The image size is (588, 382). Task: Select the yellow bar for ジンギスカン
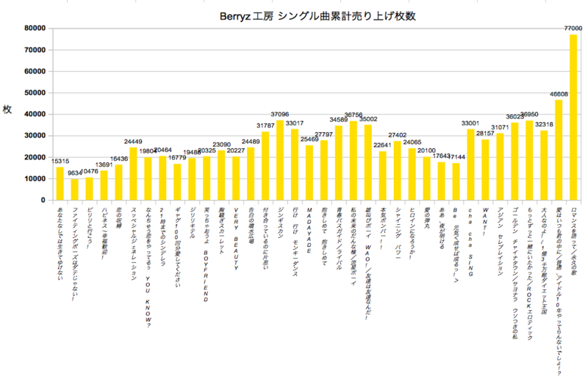coord(280,160)
